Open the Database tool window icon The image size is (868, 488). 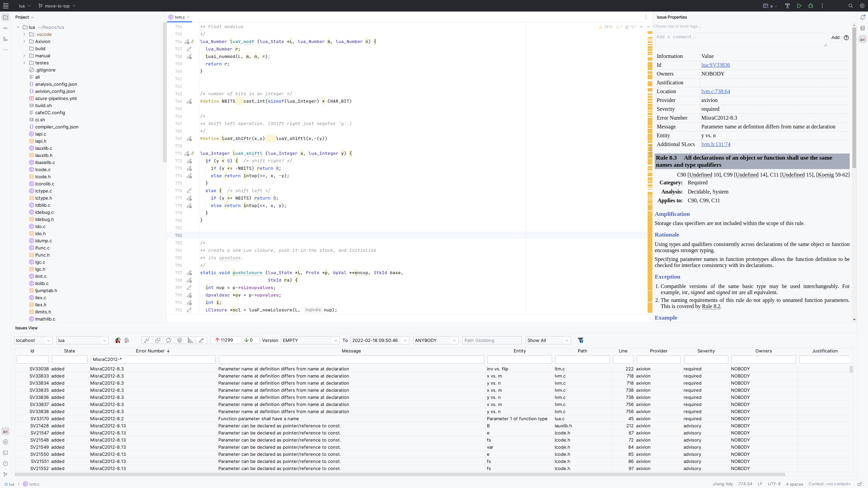click(863, 28)
